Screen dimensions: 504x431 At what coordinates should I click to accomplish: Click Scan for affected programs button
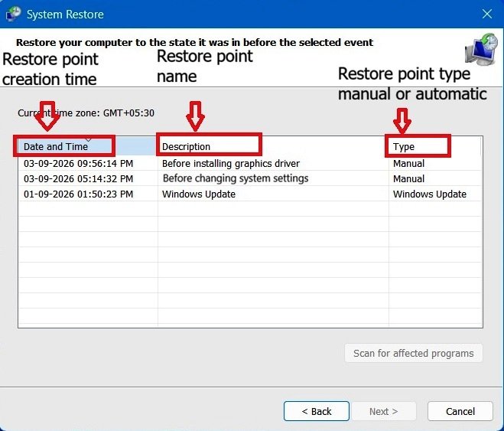413,353
